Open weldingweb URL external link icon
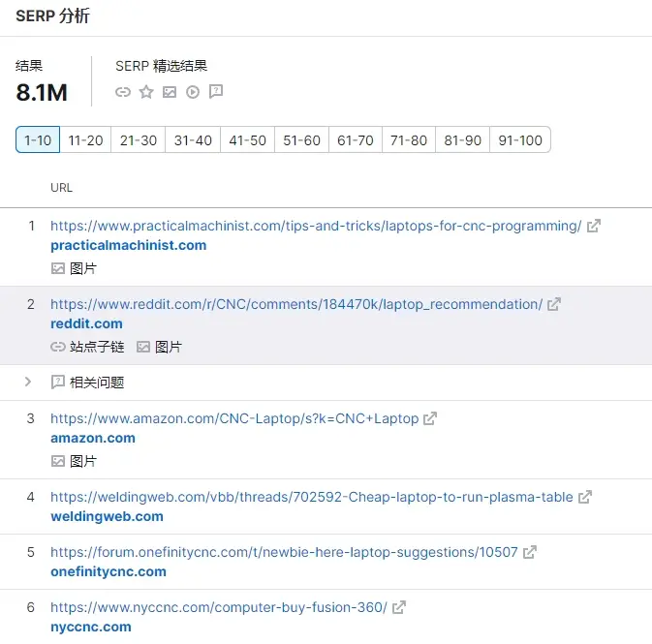 [585, 497]
